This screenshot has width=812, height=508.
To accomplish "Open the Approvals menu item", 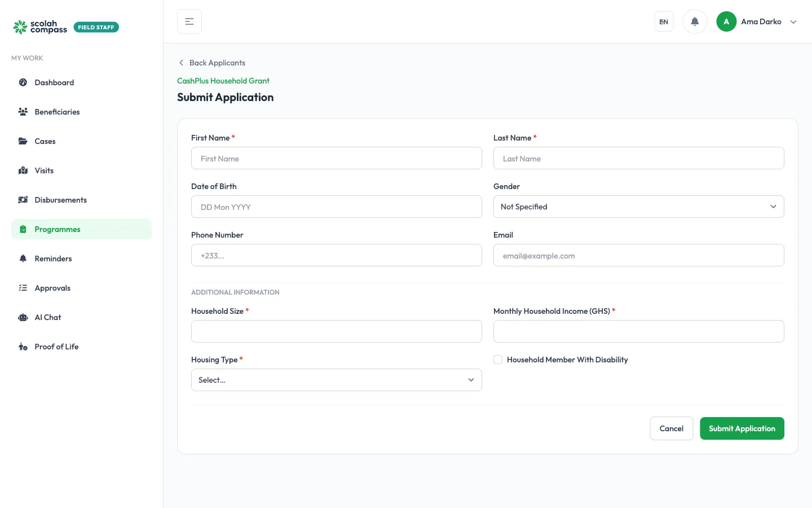I will coord(81,288).
